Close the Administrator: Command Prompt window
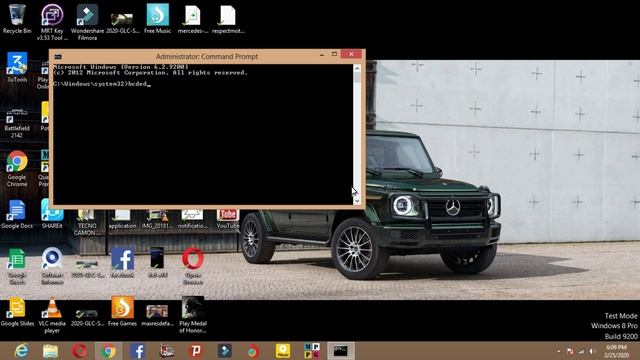 click(x=351, y=54)
